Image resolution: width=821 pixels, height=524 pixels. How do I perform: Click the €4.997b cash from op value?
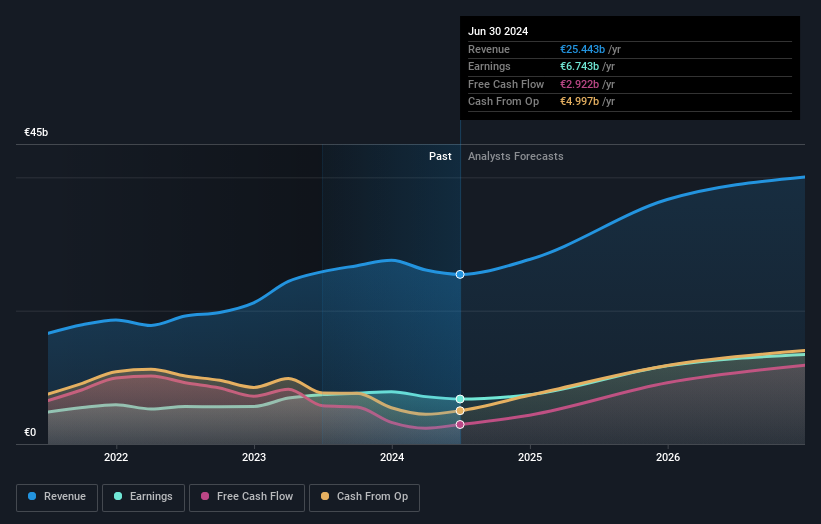point(579,102)
